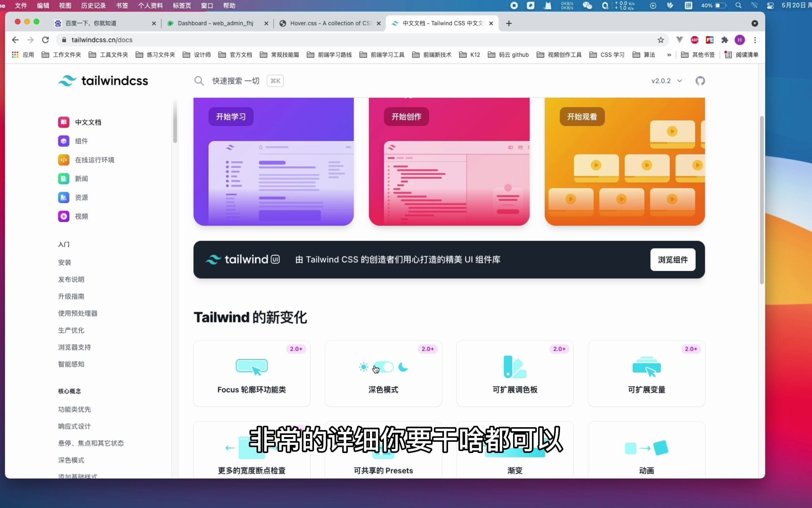Open 中文文档 sidebar icon
The image size is (812, 508).
63,122
